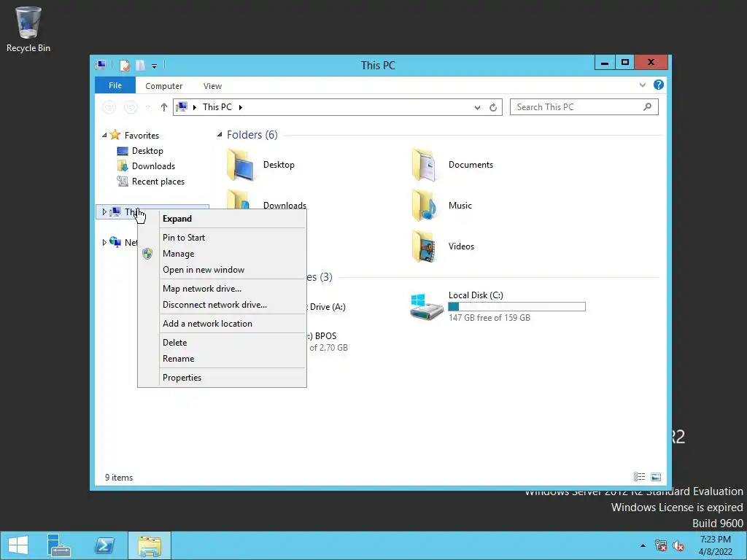Launch Server Manager from the taskbar
This screenshot has width=747, height=560.
[x=58, y=545]
